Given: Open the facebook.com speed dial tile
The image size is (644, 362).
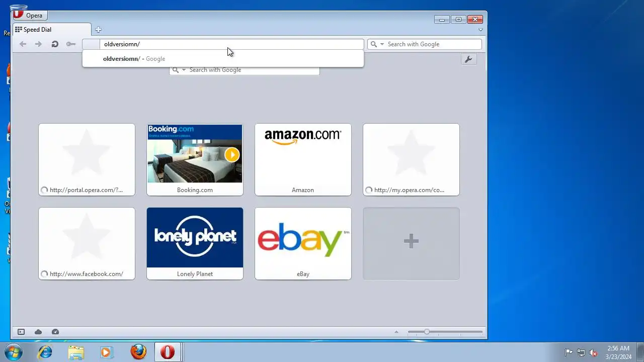Looking at the screenshot, I should coord(87,243).
